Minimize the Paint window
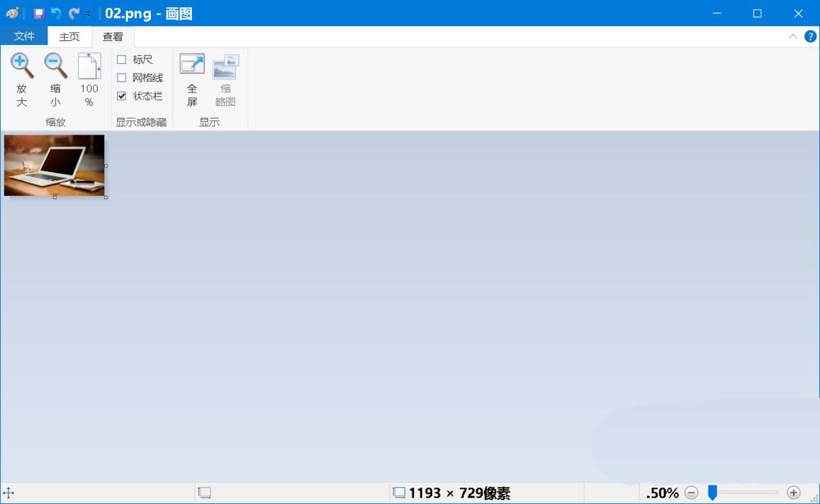 coord(717,13)
